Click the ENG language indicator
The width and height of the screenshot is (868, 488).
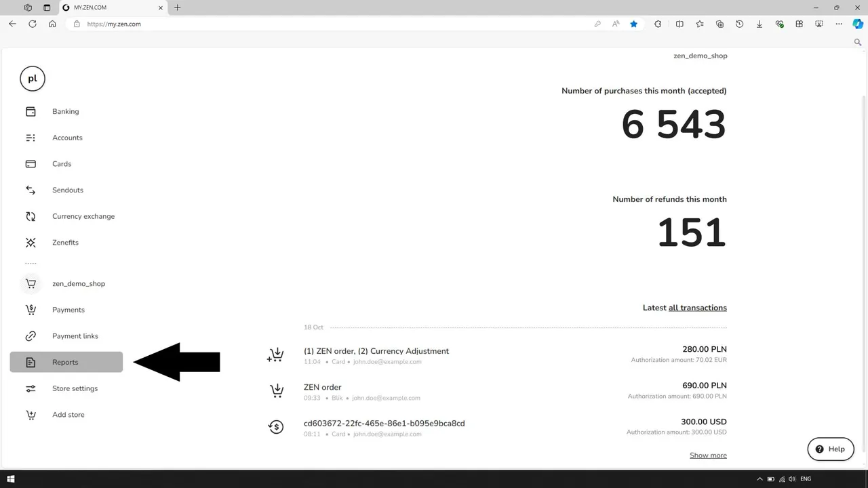[806, 479]
